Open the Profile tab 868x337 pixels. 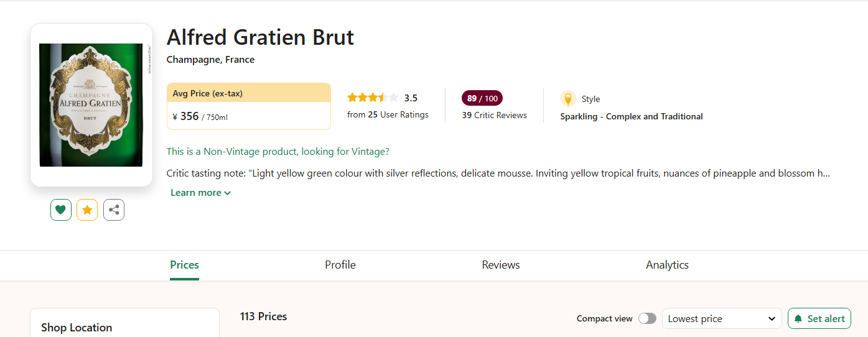[340, 265]
